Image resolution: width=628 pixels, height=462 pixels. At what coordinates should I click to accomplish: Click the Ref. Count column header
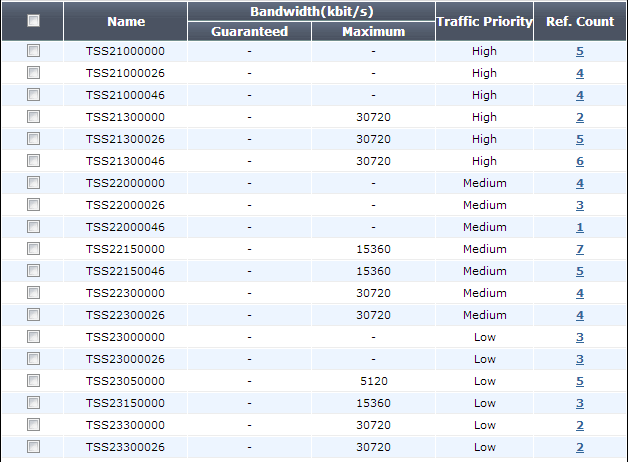(x=580, y=21)
